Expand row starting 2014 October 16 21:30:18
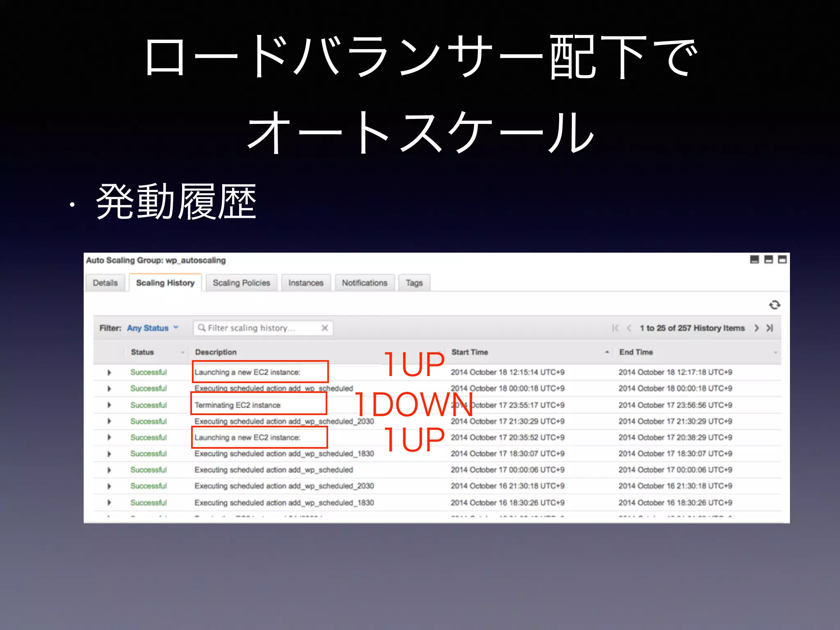The height and width of the screenshot is (630, 840). pos(109,486)
